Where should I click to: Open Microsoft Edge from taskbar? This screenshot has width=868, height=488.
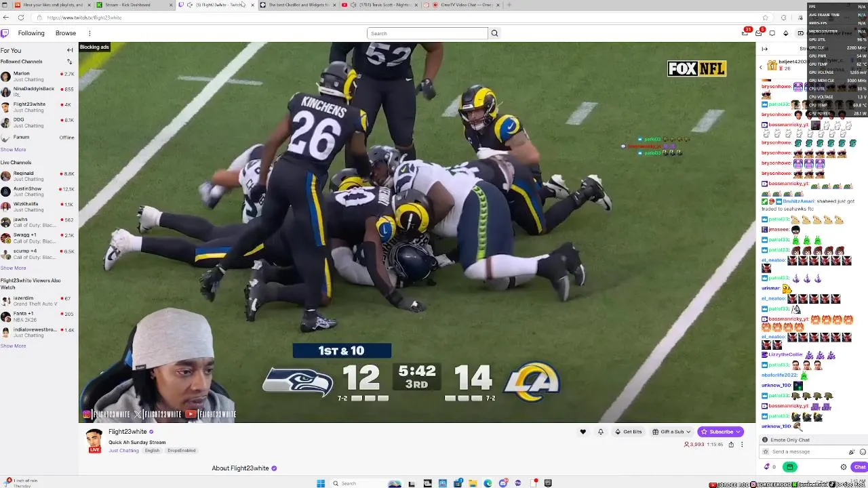pos(488,483)
